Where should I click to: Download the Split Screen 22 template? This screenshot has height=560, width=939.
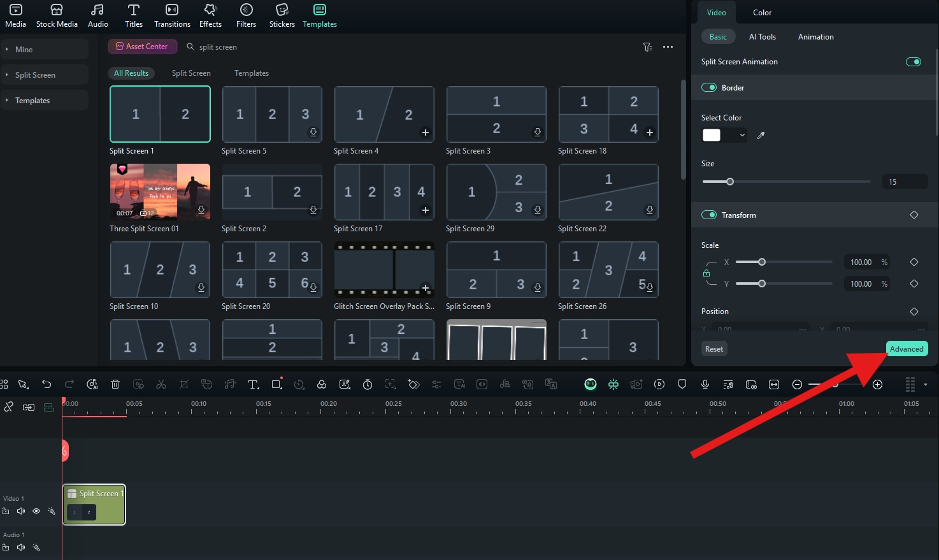click(650, 210)
